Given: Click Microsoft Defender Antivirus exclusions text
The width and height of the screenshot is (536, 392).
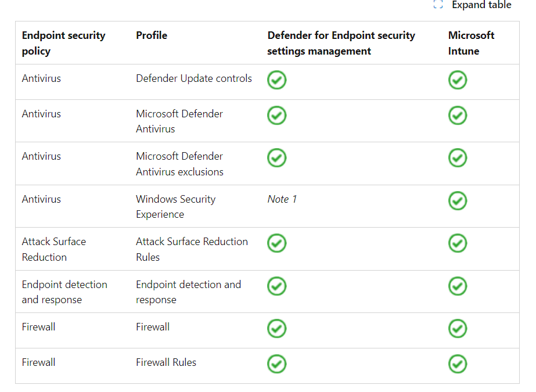Looking at the screenshot, I should [x=179, y=164].
